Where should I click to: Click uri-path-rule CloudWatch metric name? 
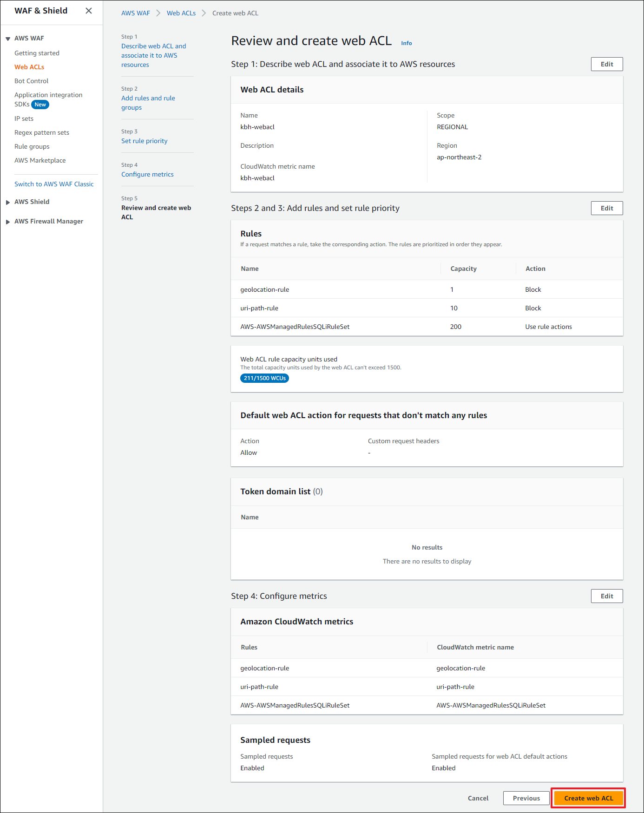click(455, 687)
